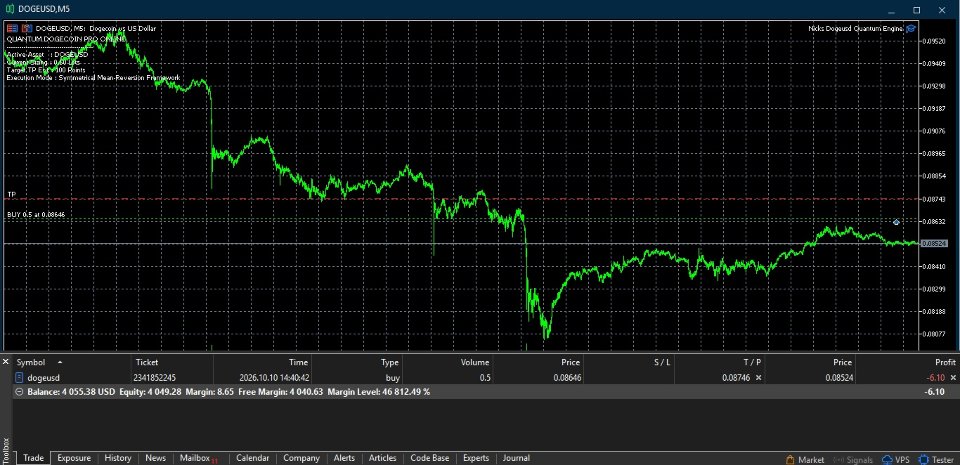Screen dimensions: 960x465
Task: Click the Expert Advisor hat icon
Action: [x=911, y=28]
